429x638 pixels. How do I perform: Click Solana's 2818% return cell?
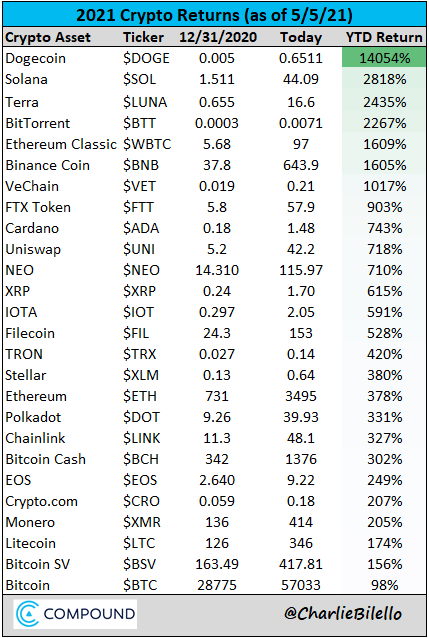(x=385, y=79)
